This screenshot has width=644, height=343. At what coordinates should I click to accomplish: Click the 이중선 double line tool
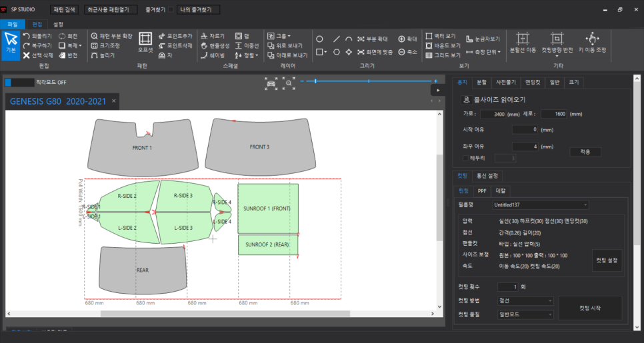coord(247,45)
